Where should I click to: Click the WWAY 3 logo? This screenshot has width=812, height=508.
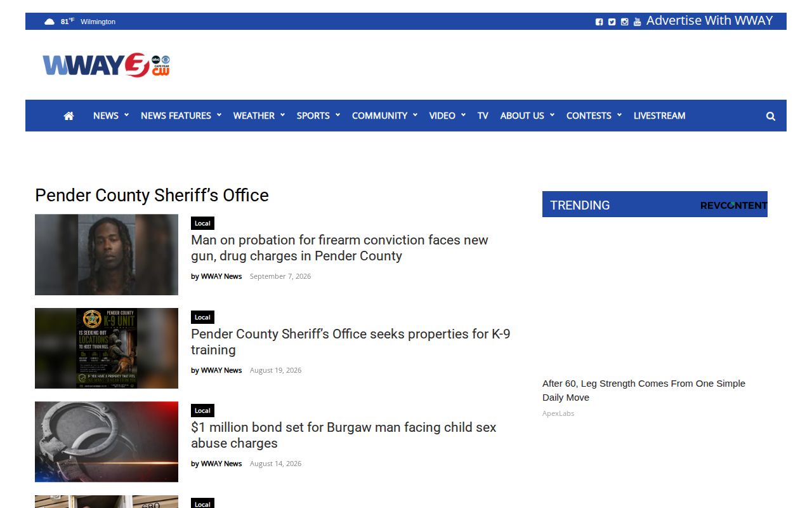click(107, 65)
